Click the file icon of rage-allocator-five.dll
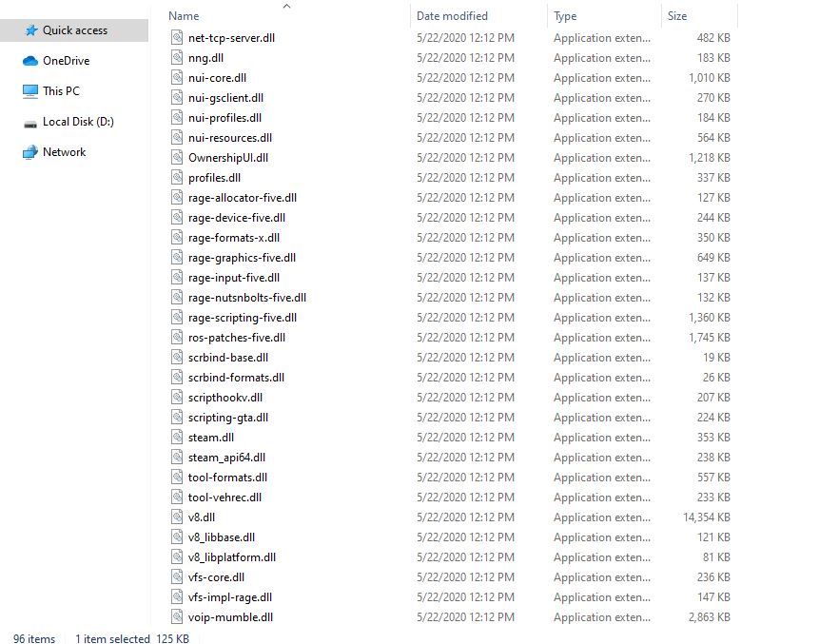 tap(177, 198)
